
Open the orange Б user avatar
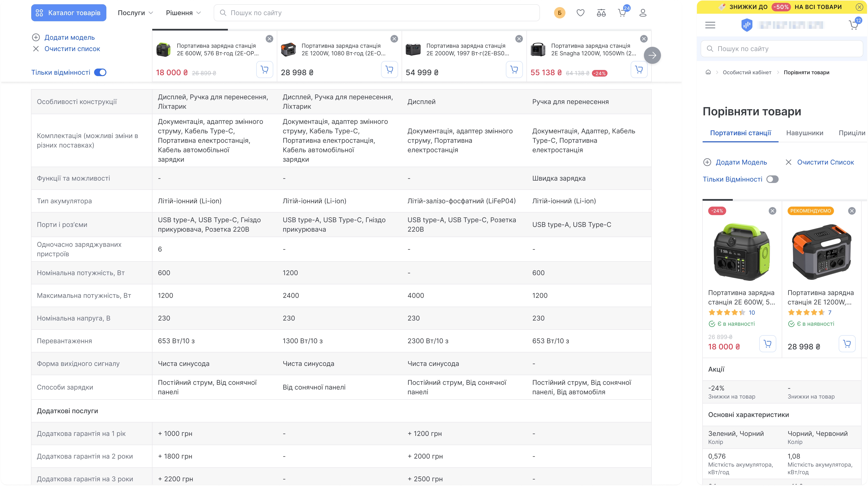[x=559, y=13]
